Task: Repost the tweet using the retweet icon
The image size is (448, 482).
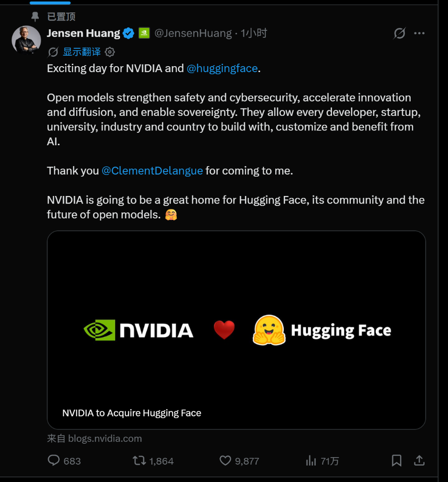Action: pyautogui.click(x=139, y=460)
